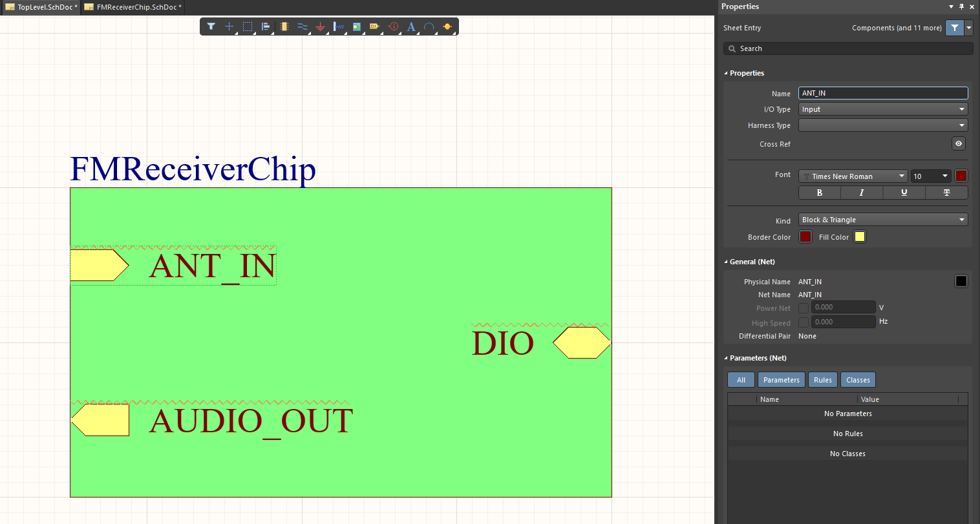Select the ANT_IN sheet entry
This screenshot has width=980, height=524.
tap(173, 266)
